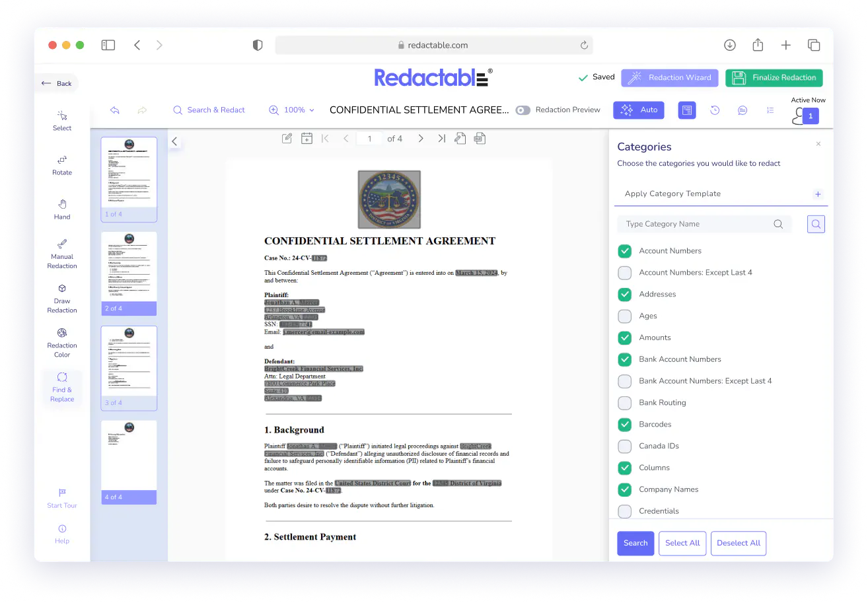Uncheck Company Names category
The height and width of the screenshot is (603, 868).
[624, 489]
